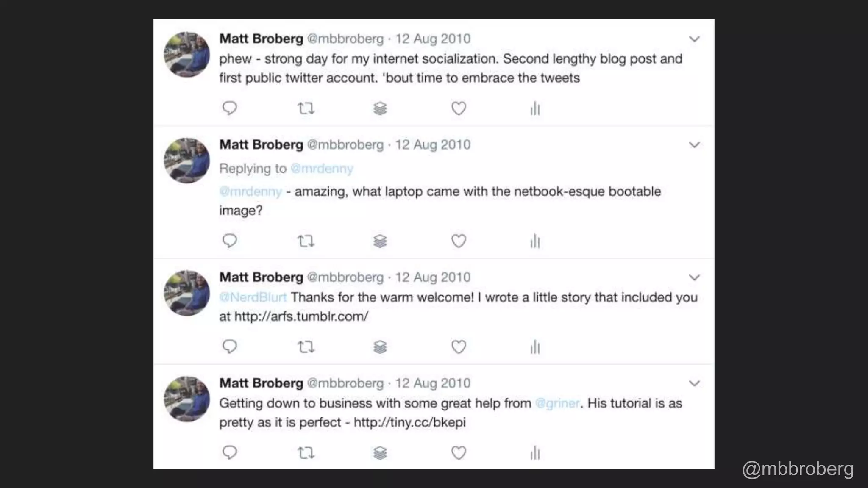The width and height of the screenshot is (868, 488).
Task: Like the 'warm welcome' tweet
Action: point(459,347)
